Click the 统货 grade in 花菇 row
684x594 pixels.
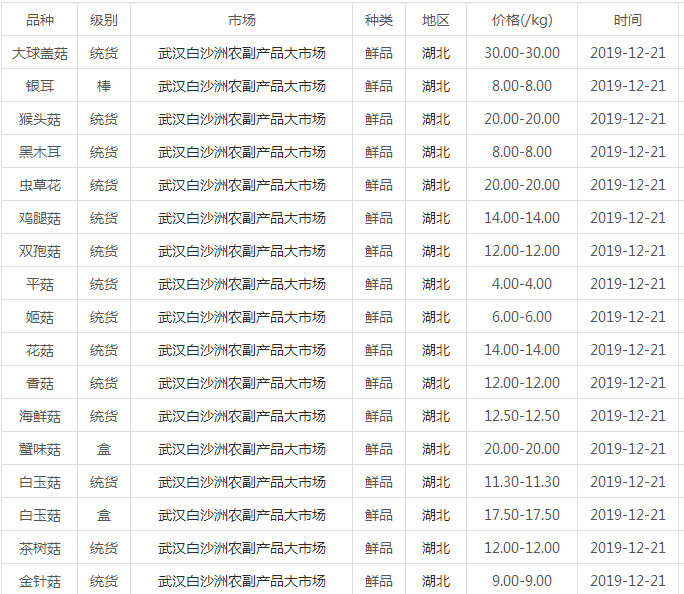coord(104,350)
